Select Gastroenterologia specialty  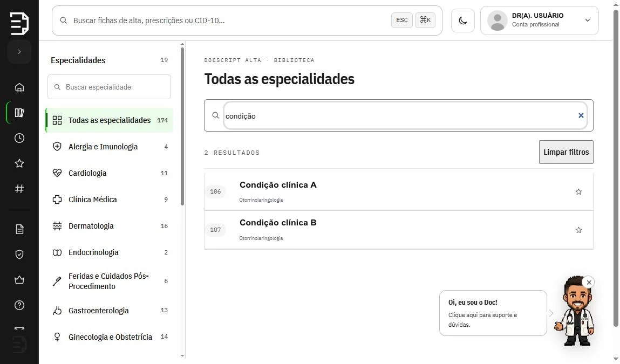(x=110, y=311)
